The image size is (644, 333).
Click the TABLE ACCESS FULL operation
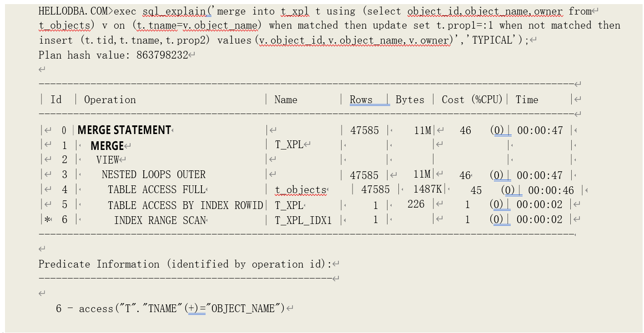pyautogui.click(x=156, y=190)
